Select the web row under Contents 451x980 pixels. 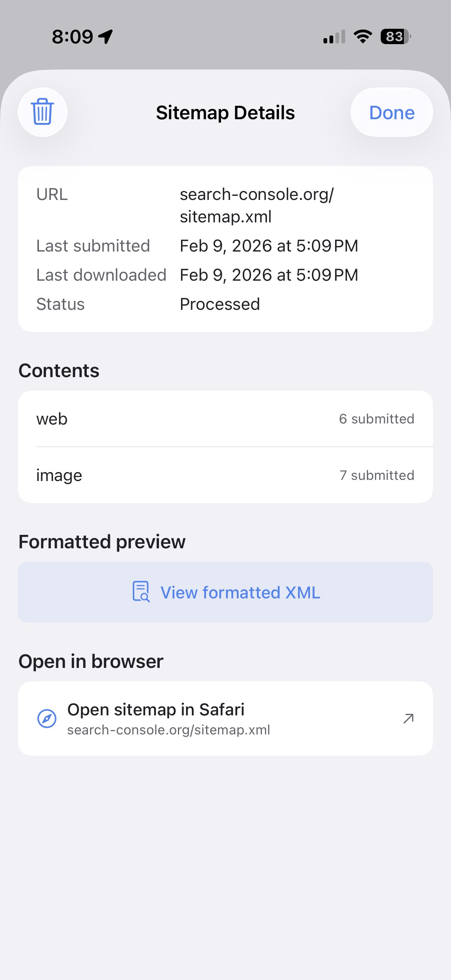coord(225,419)
